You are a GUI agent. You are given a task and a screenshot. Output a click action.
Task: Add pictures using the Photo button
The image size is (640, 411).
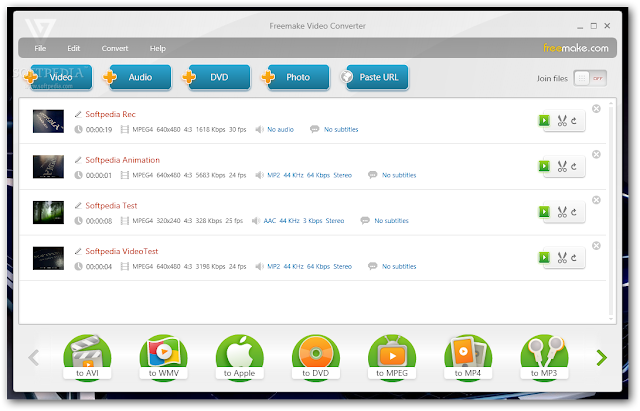(x=296, y=77)
